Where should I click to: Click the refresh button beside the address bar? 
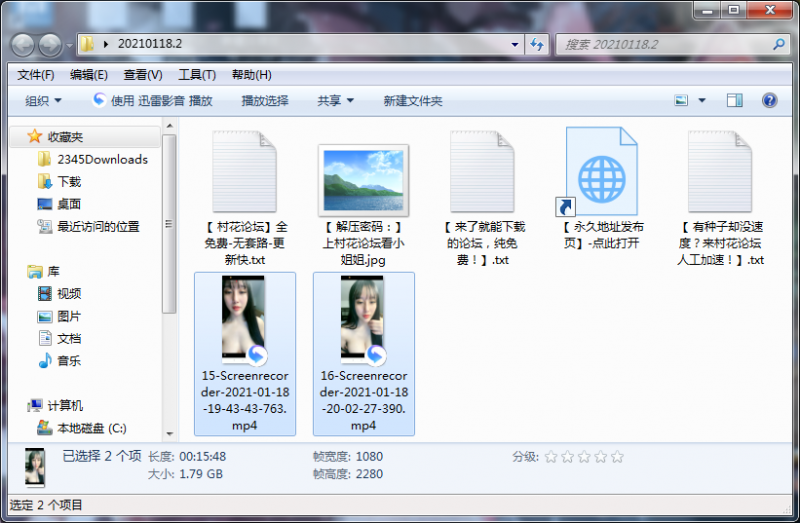(537, 45)
